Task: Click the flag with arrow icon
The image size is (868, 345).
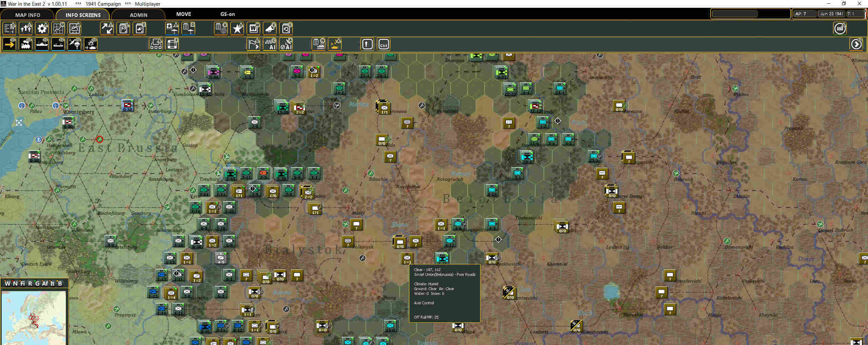Action: 253,44
